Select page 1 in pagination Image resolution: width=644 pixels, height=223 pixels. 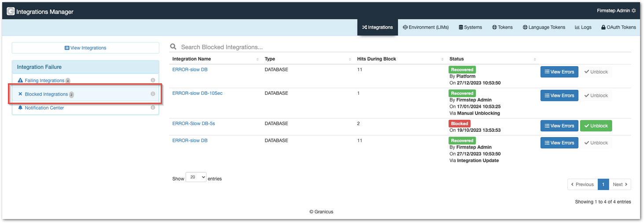[x=603, y=185]
